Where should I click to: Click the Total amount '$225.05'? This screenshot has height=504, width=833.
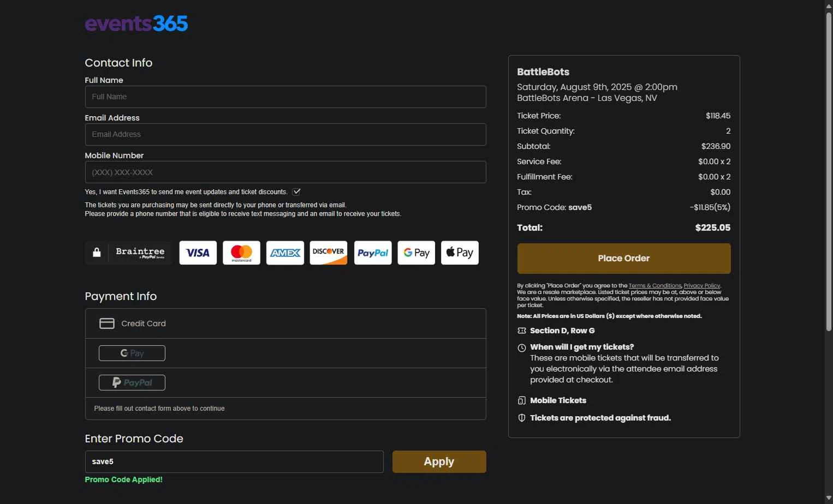[713, 228]
